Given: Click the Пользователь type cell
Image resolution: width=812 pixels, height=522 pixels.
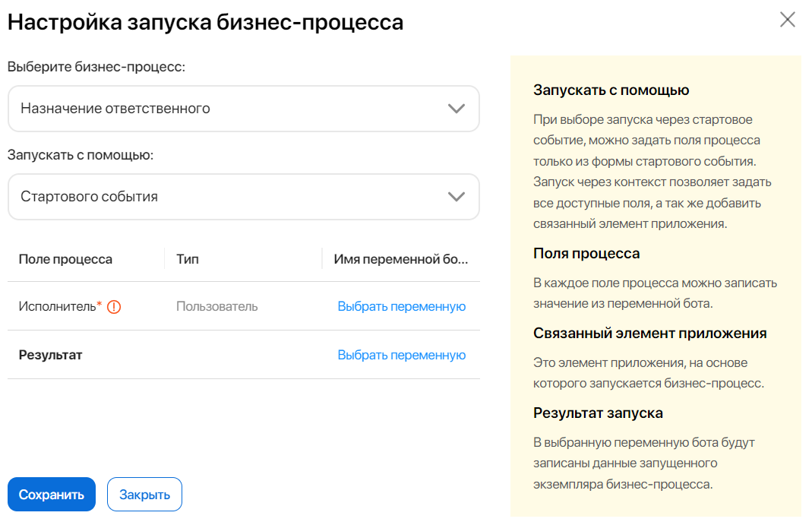Looking at the screenshot, I should (x=217, y=307).
